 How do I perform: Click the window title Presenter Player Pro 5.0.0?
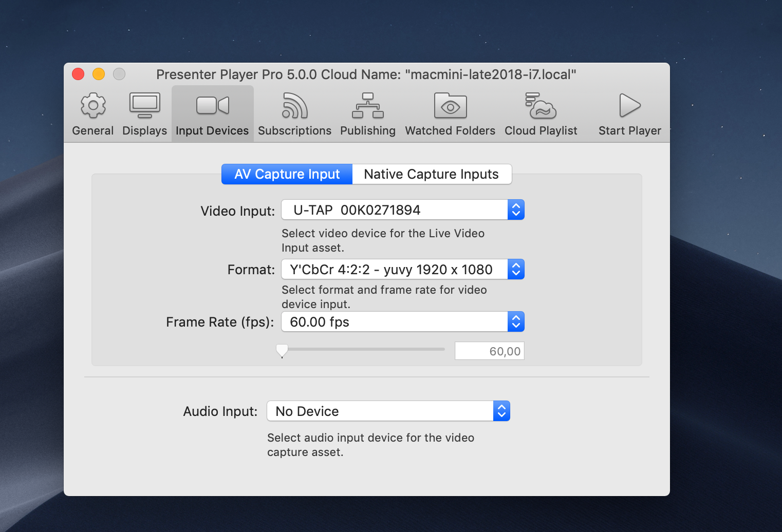coord(366,74)
